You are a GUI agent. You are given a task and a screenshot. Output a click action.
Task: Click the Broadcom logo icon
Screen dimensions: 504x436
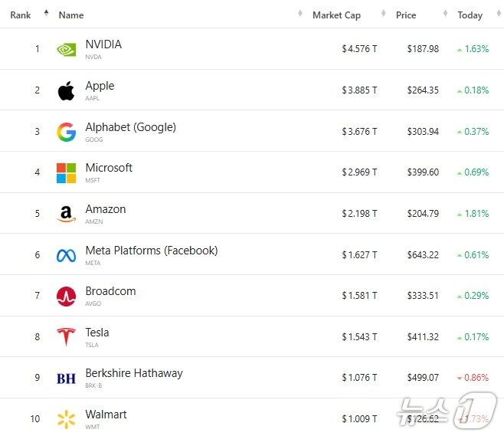(66, 297)
